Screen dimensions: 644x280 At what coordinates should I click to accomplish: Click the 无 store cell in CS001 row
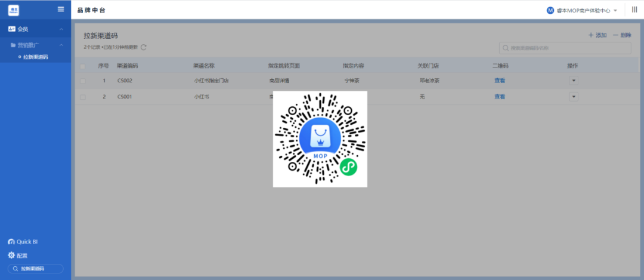coord(422,97)
